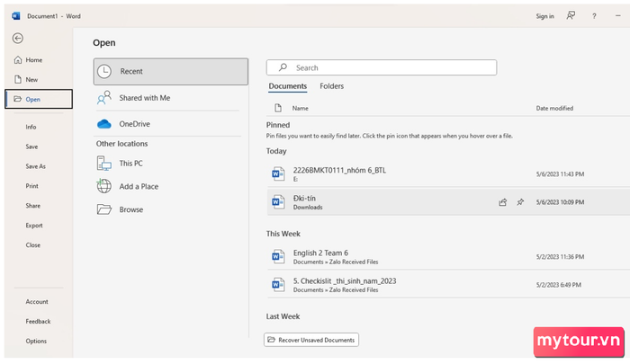The height and width of the screenshot is (364, 630).
Task: Click the Sign in link
Action: [x=544, y=16]
